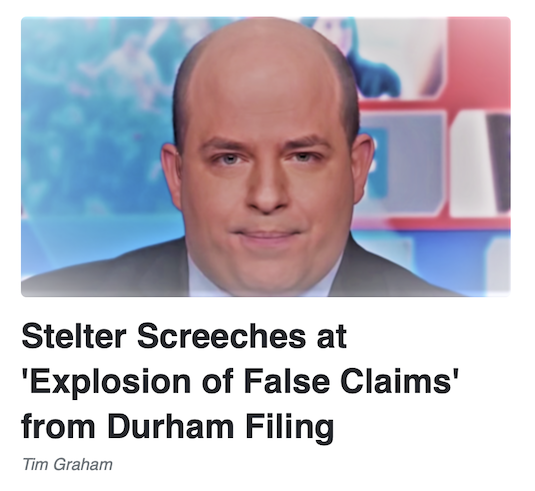This screenshot has width=535, height=491.
Task: Click 'from Durham Filing' headline text
Action: (178, 427)
